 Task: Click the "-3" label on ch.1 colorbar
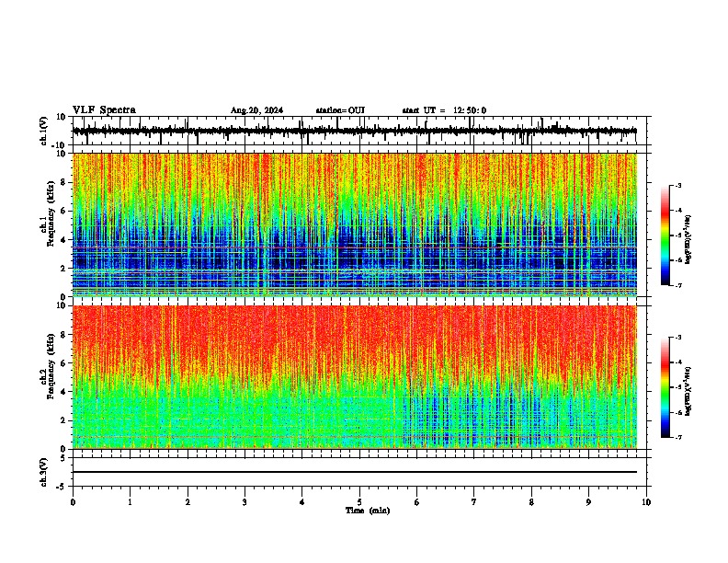pyautogui.click(x=678, y=185)
